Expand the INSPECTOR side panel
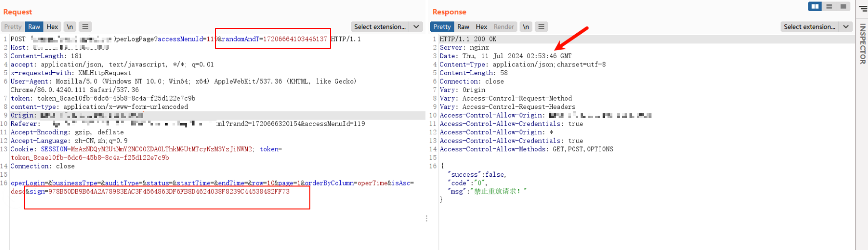 point(863,44)
